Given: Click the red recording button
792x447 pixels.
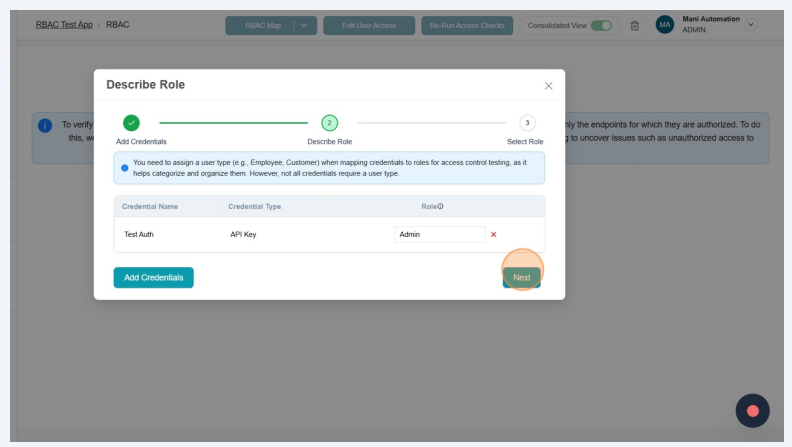Looking at the screenshot, I should point(753,411).
